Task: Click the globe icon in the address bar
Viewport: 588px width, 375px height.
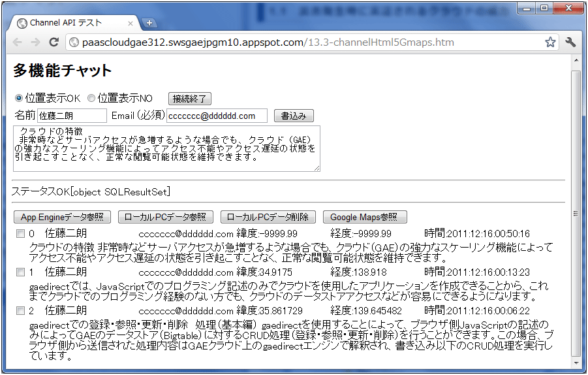Action: tap(74, 42)
